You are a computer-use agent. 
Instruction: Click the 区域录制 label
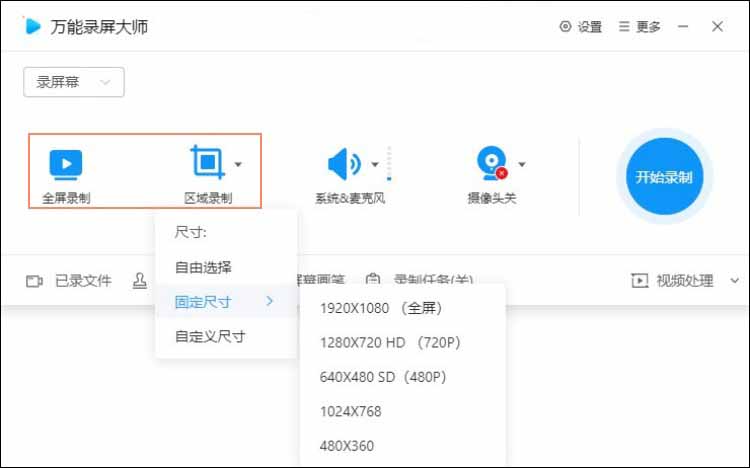tap(208, 198)
